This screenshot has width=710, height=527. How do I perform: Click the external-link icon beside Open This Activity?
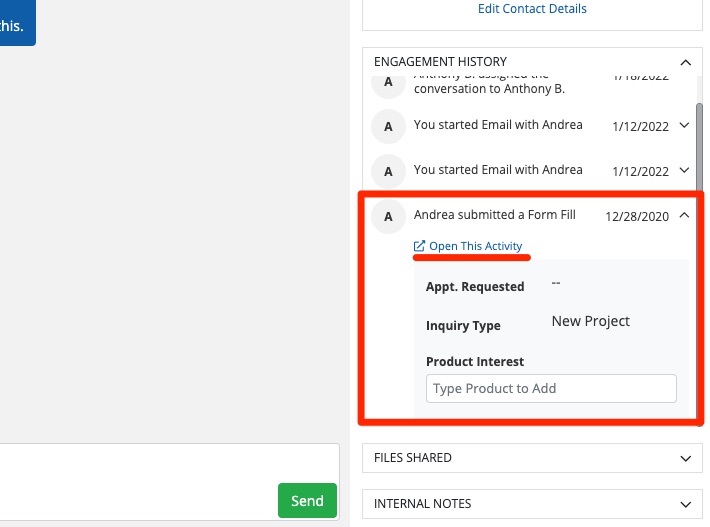420,246
